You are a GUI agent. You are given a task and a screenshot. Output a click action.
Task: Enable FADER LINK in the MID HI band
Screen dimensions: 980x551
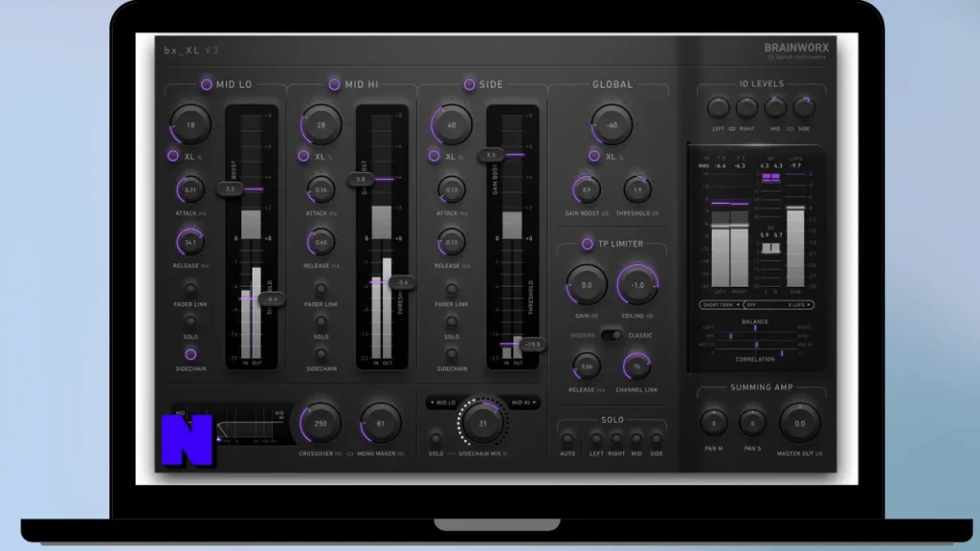coord(322,289)
